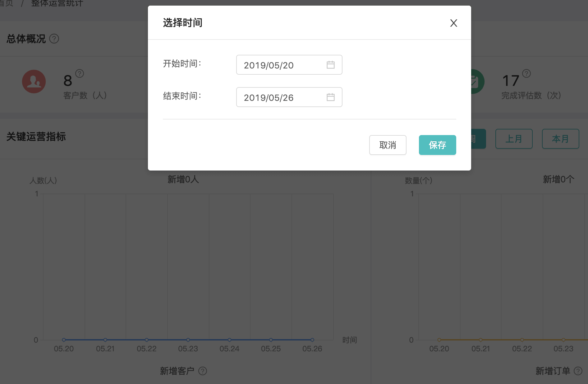Screen dimensions: 588x384
Task: Click the 客户数（人） label
Action: pos(85,95)
